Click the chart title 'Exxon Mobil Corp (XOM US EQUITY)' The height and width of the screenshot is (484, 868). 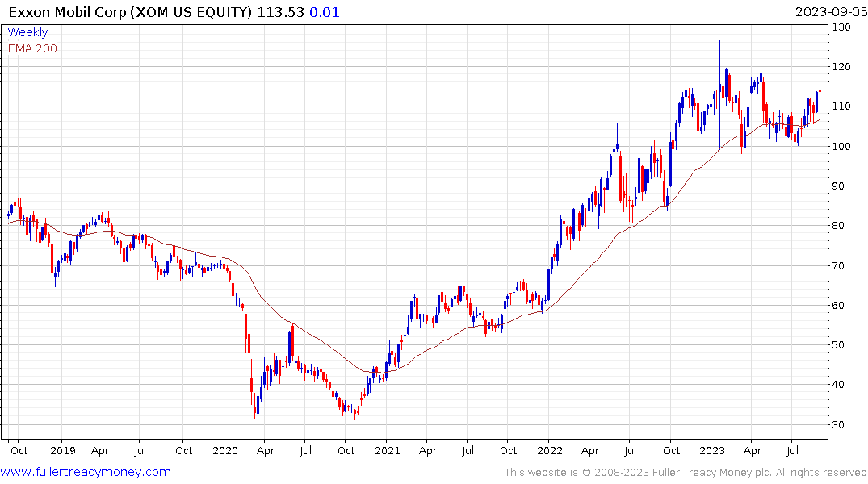tap(130, 12)
